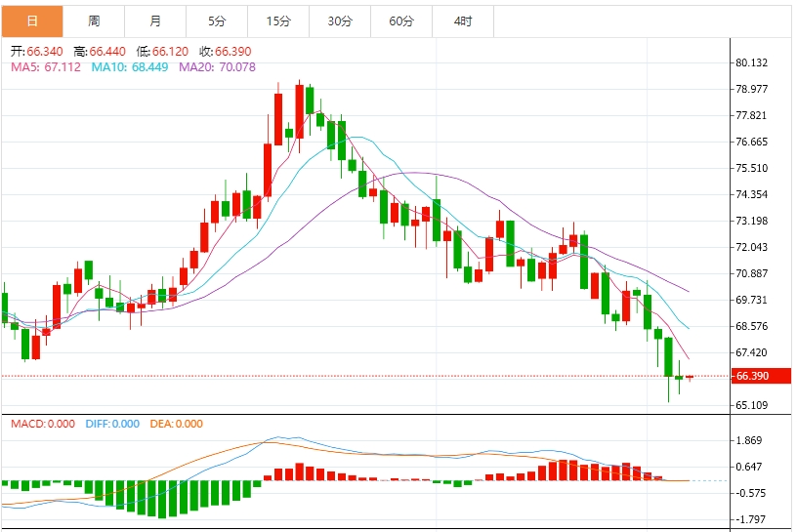Click the MACD:0.000 label

pyautogui.click(x=43, y=424)
